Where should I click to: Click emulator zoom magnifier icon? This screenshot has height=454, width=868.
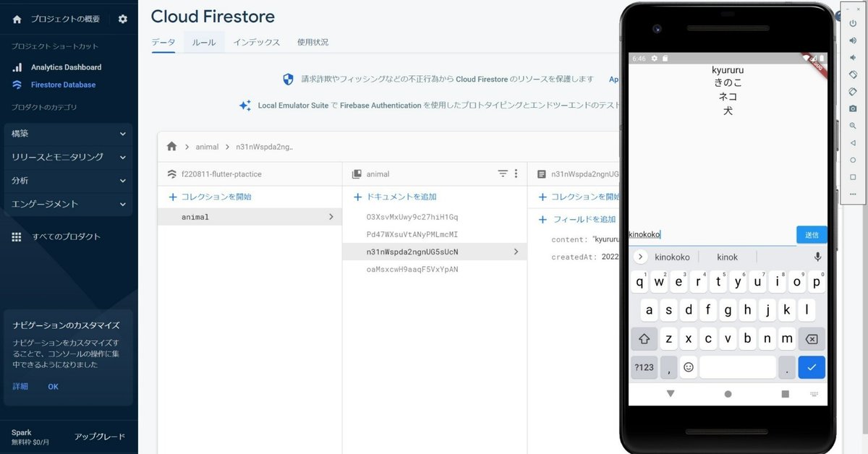(853, 126)
